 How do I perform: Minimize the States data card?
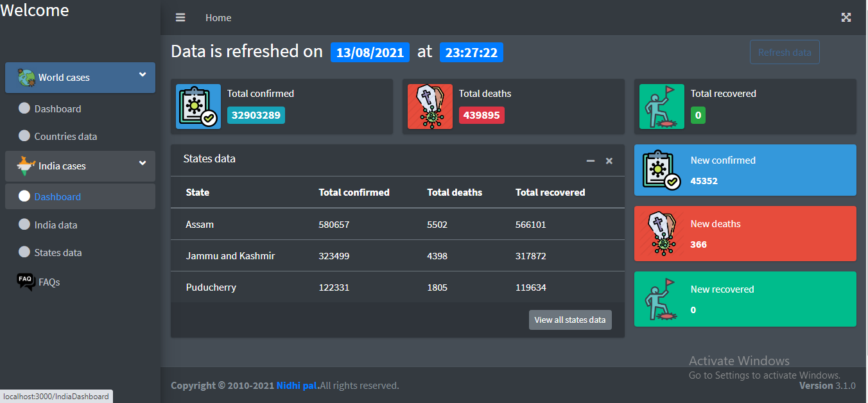tap(591, 160)
